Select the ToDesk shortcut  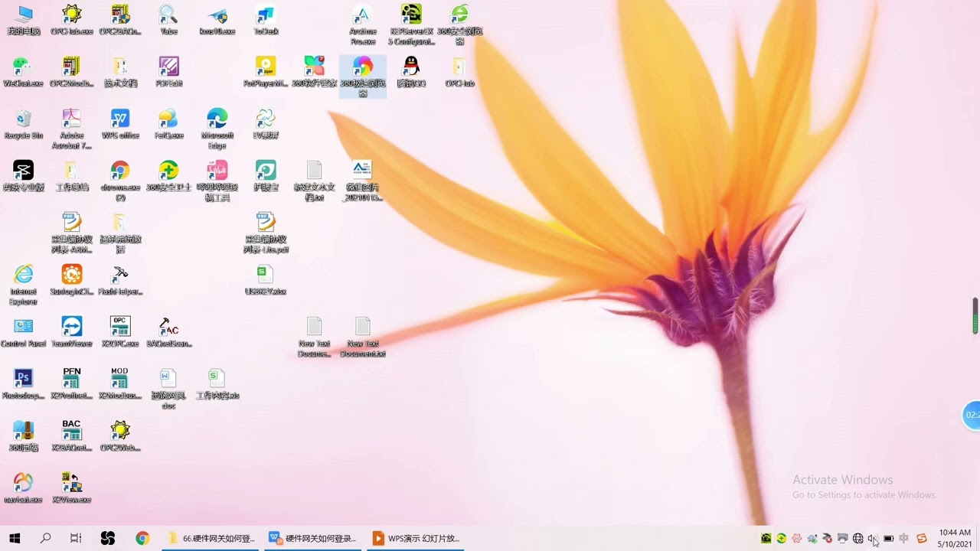266,20
